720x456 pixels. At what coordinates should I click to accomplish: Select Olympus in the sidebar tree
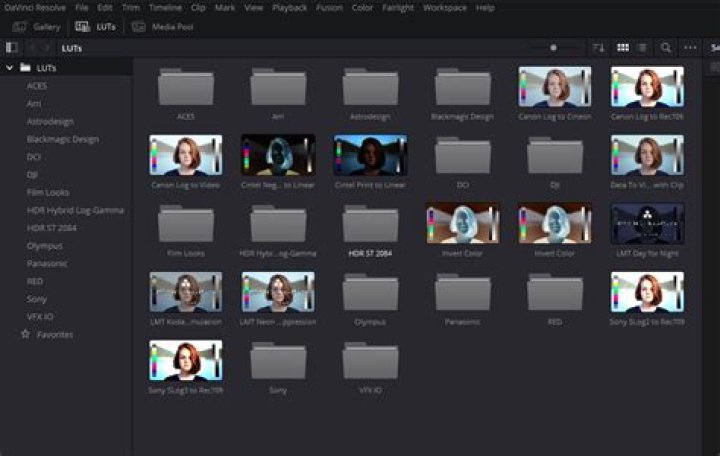coord(45,246)
